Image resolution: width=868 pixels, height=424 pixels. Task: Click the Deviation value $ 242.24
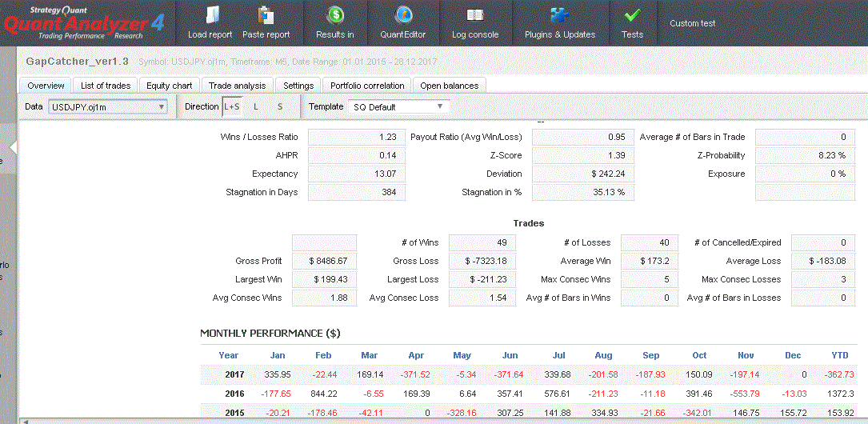[583, 174]
